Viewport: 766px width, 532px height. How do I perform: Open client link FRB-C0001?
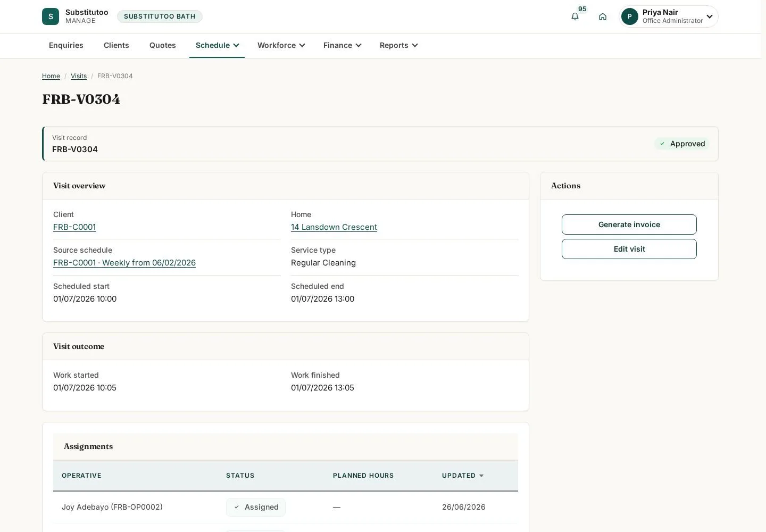click(x=74, y=227)
